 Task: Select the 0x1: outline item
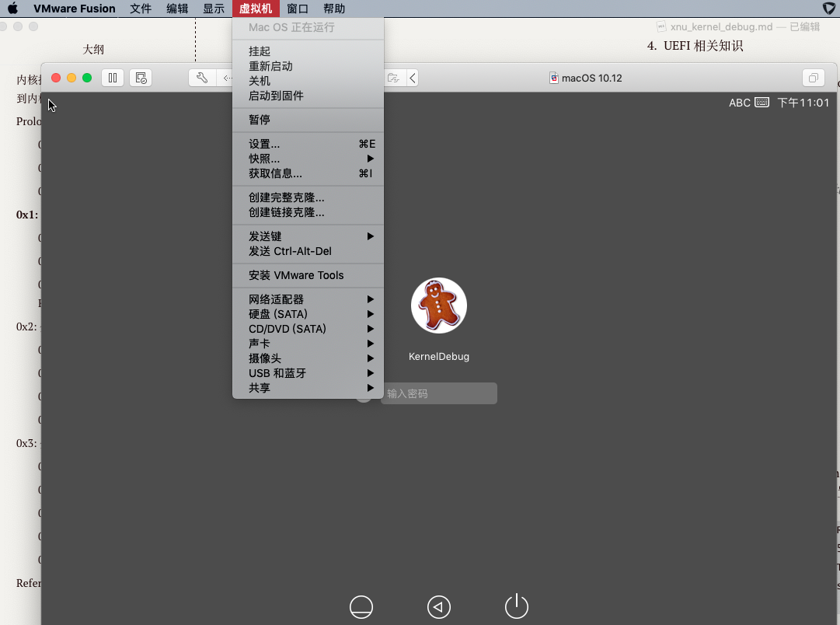(x=26, y=215)
